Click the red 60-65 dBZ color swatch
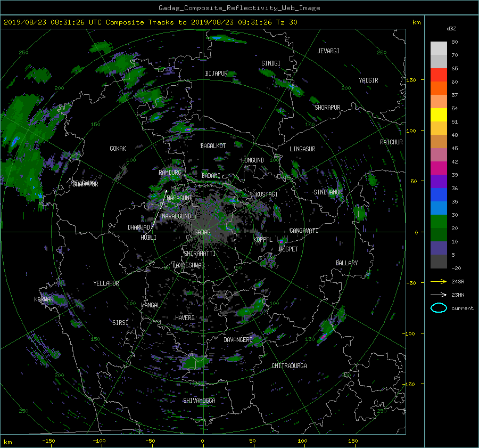Viewport: 479px width, 448px height. (439, 75)
